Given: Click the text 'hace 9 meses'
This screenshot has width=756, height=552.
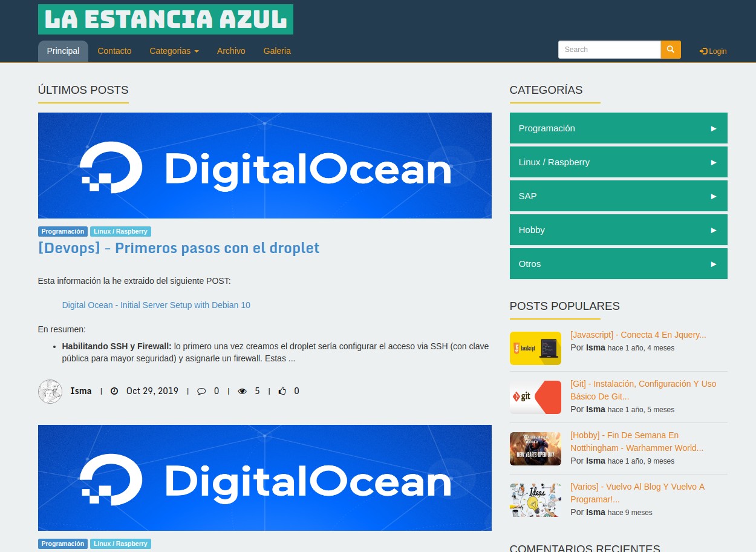Looking at the screenshot, I should point(630,513).
